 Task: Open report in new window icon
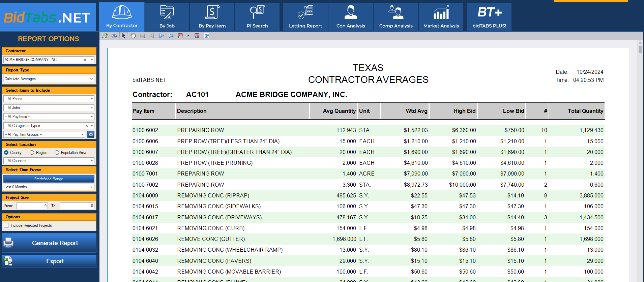tap(206, 36)
